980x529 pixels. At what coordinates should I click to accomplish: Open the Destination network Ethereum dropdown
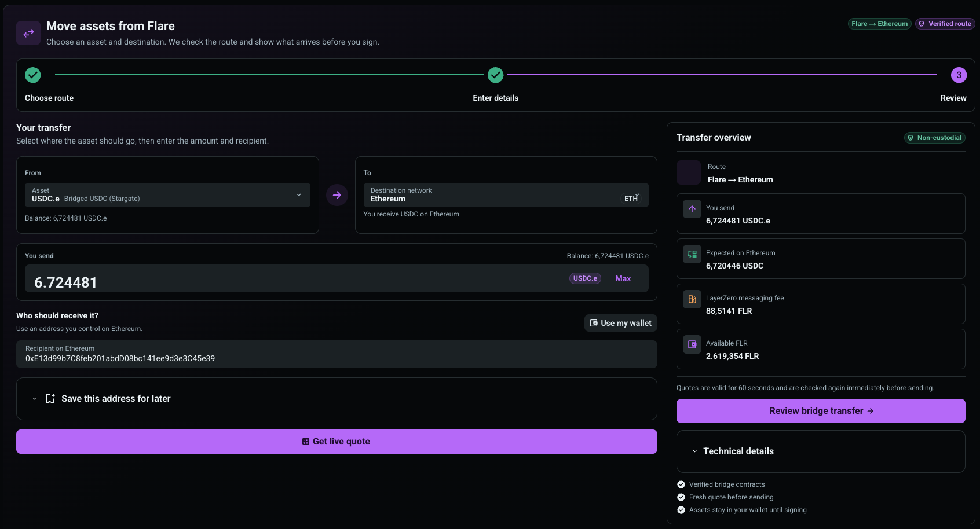[x=506, y=195]
